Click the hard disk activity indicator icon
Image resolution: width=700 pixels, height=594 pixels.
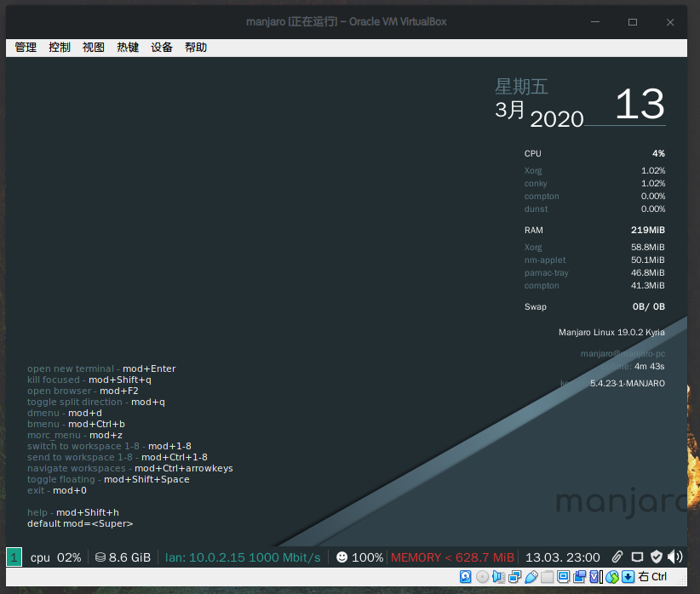465,577
